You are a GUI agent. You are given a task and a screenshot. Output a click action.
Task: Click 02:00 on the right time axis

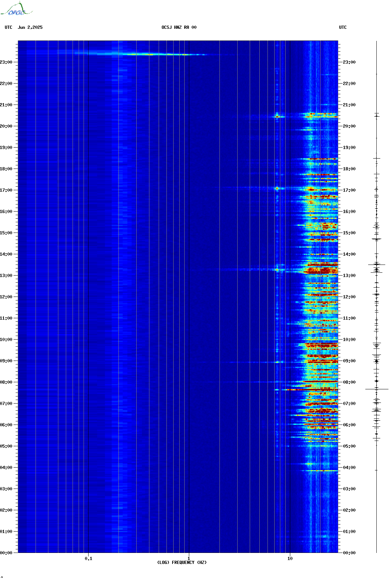pyautogui.click(x=349, y=510)
